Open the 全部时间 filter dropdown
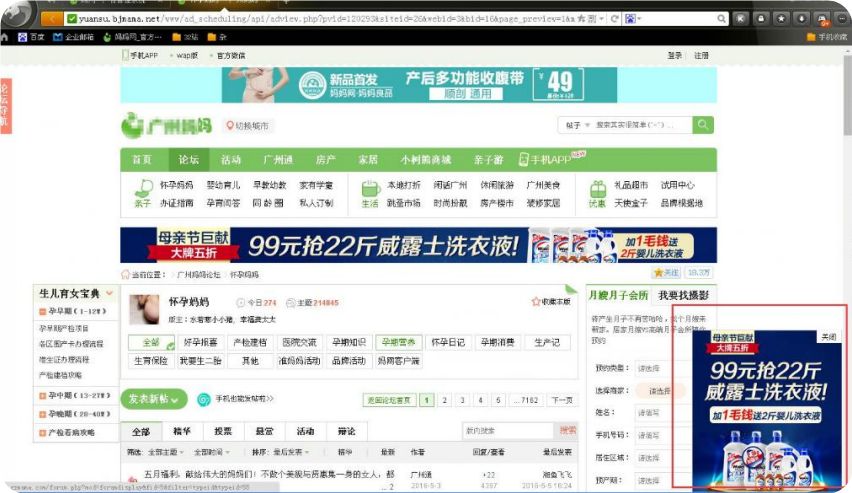 (x=212, y=452)
